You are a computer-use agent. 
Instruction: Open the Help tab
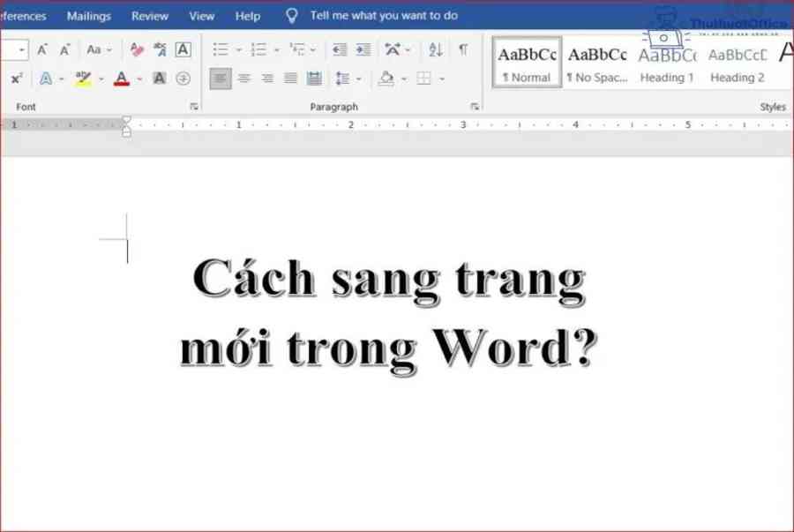[248, 16]
